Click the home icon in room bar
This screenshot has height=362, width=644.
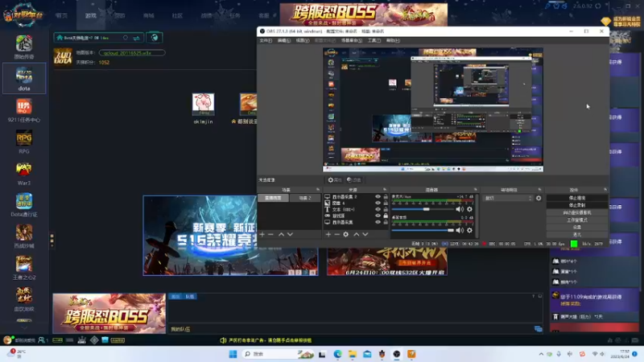pos(60,38)
